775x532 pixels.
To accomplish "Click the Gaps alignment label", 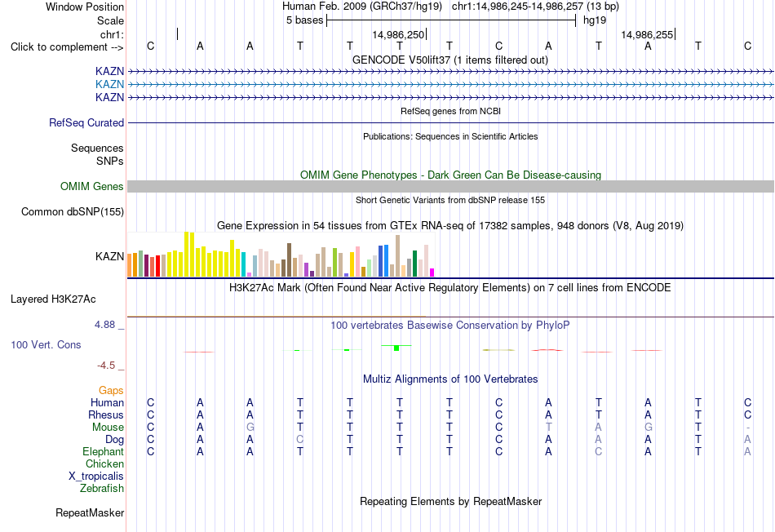I will tap(111, 391).
